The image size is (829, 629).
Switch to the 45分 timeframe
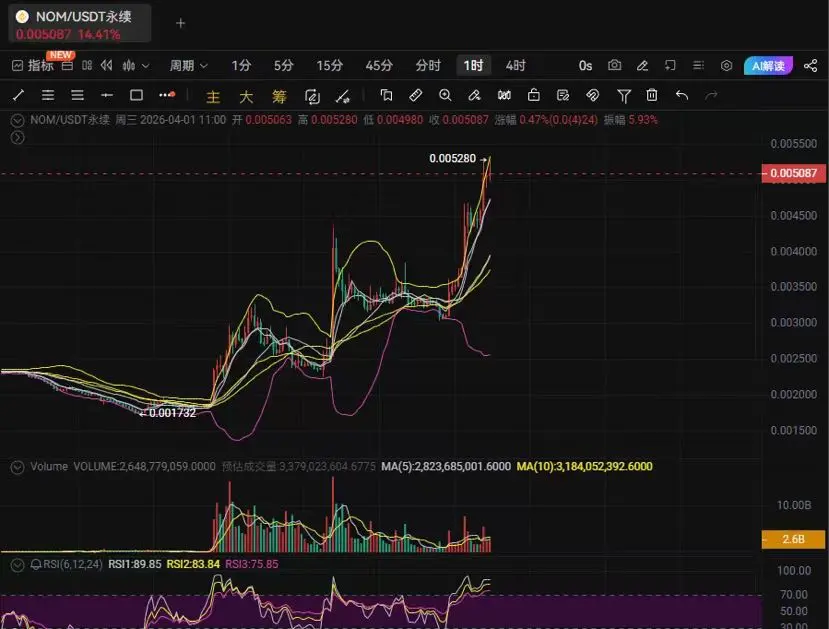379,66
